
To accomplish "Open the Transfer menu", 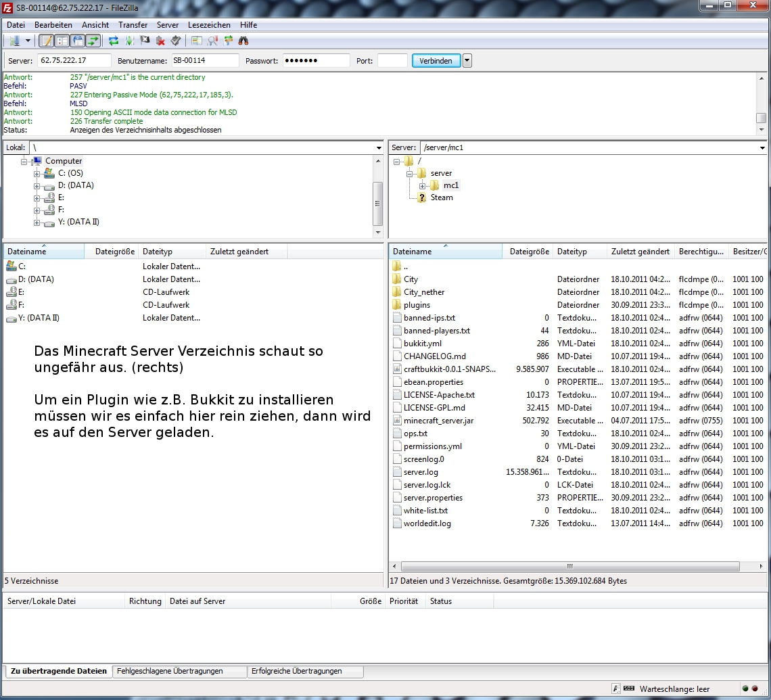I will click(133, 25).
